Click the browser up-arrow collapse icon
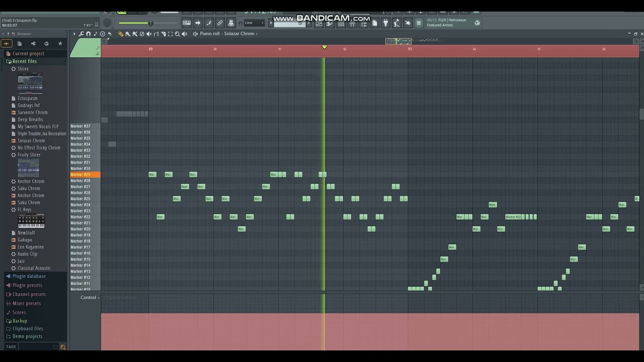Screen dimensions: 644x362 click(8, 34)
